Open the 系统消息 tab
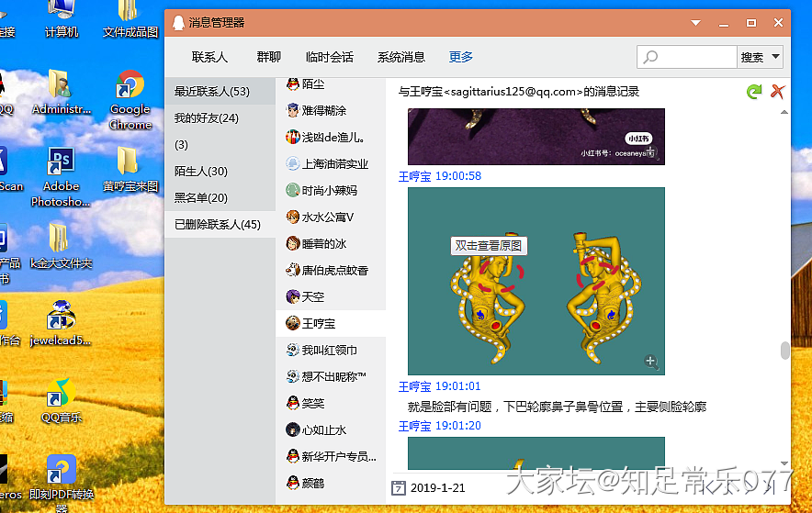Viewport: 812px width, 513px height. tap(400, 57)
